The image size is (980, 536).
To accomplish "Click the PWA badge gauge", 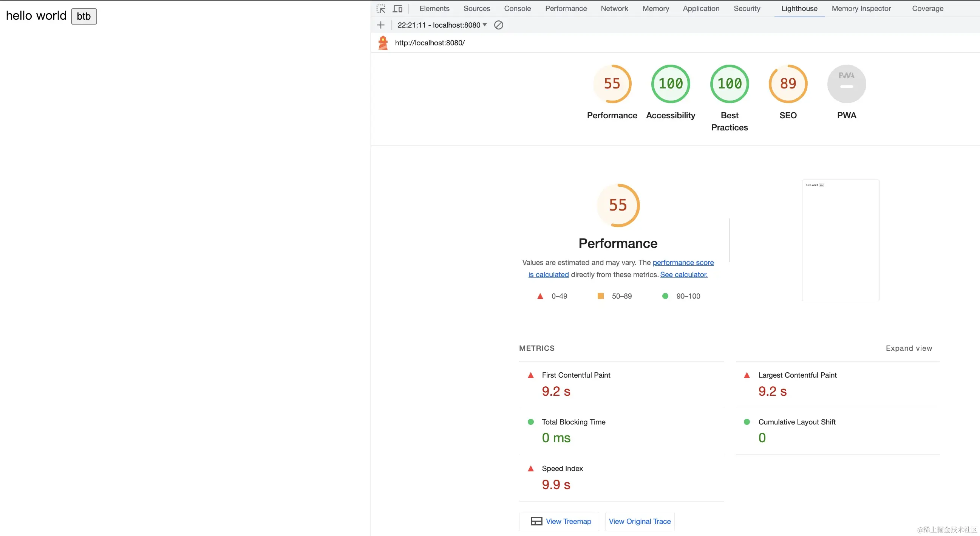I will coord(847,84).
